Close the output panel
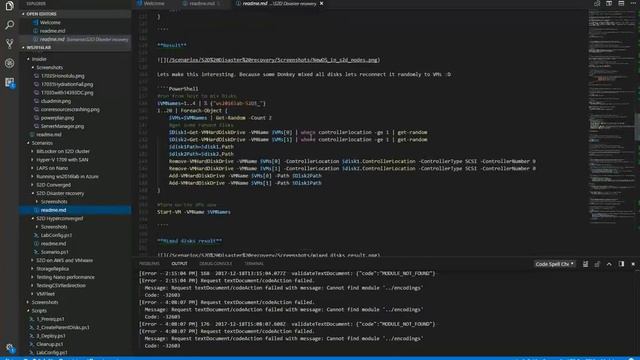Viewport: 640px width, 360px height. pos(633,264)
